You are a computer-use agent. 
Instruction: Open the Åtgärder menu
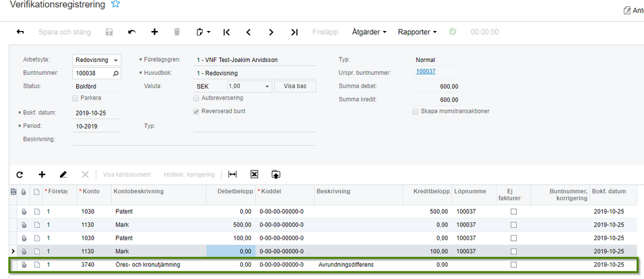pyautogui.click(x=369, y=32)
